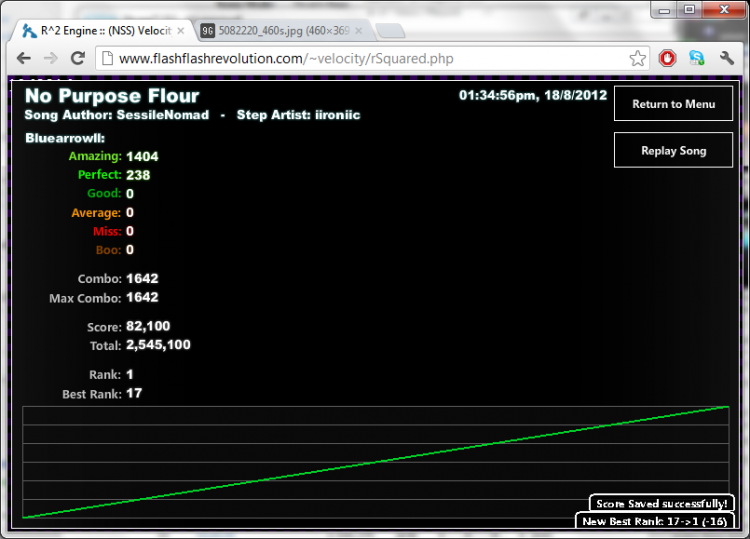This screenshot has height=539, width=750.
Task: Click the Score Saved successfully notification
Action: click(x=661, y=503)
